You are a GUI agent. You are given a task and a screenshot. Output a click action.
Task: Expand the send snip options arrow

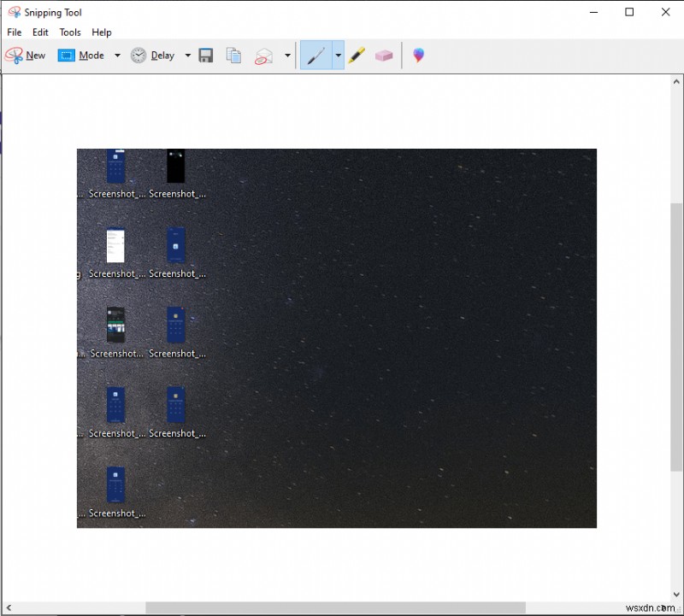point(287,55)
